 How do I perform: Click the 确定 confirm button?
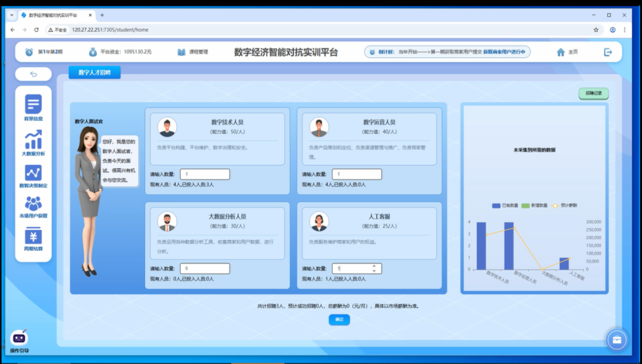click(x=339, y=319)
